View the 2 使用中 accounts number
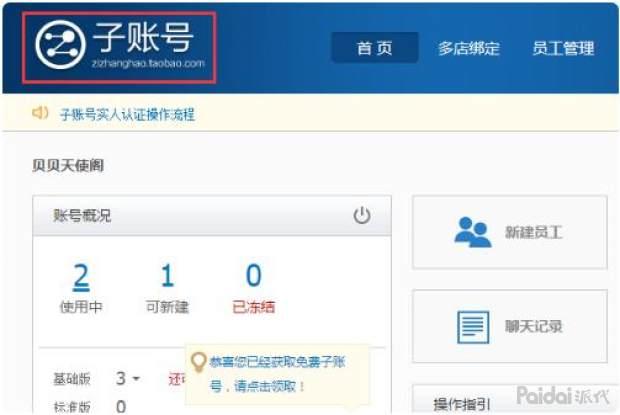The image size is (620, 415). (81, 275)
